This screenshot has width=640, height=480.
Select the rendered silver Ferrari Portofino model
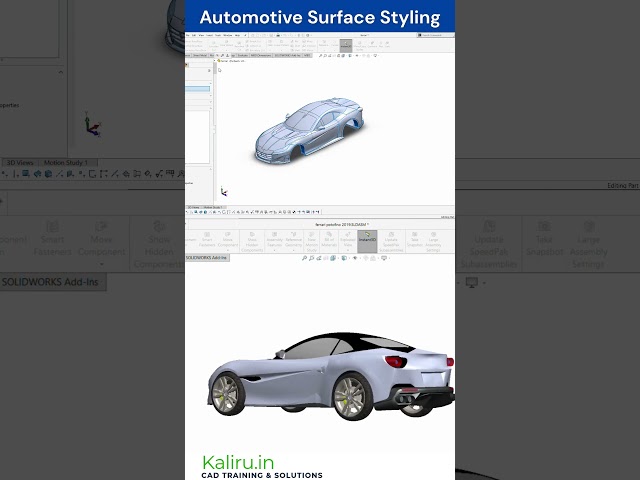pos(331,376)
